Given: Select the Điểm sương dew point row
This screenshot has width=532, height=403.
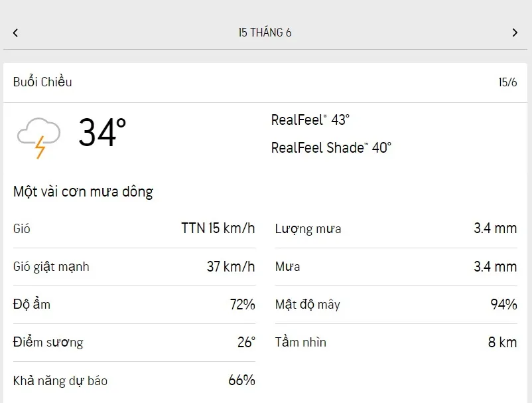Looking at the screenshot, I should pyautogui.click(x=133, y=343).
